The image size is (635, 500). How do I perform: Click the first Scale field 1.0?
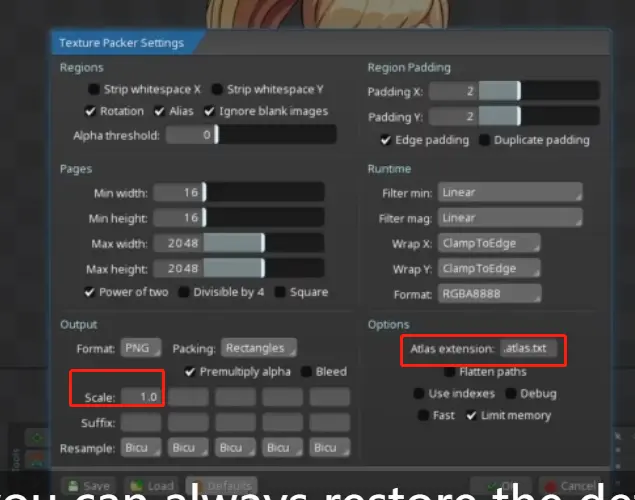[x=141, y=397]
